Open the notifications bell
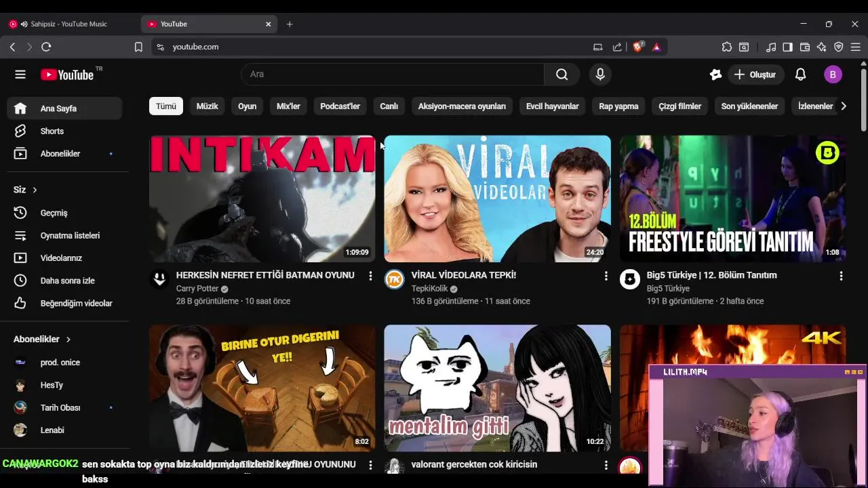 tap(800, 75)
